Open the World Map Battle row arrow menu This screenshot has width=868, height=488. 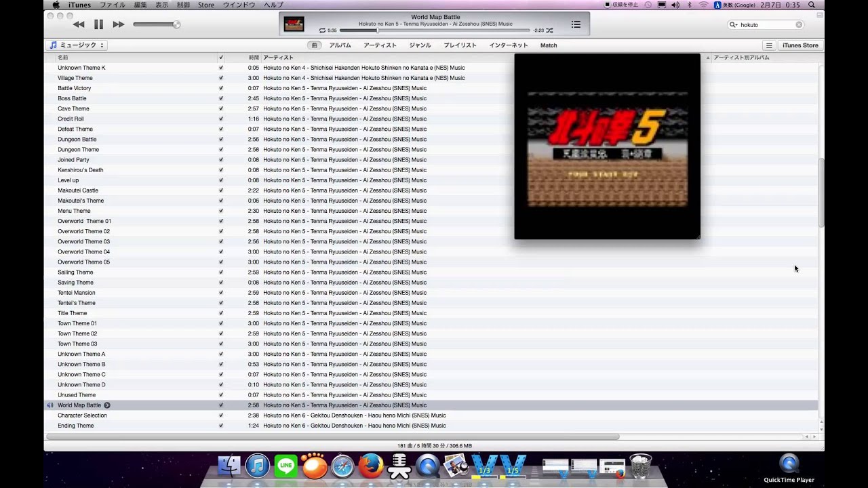point(107,405)
